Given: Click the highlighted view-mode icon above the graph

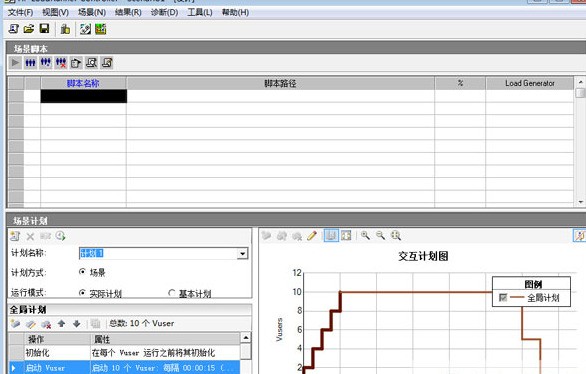Looking at the screenshot, I should (x=331, y=235).
